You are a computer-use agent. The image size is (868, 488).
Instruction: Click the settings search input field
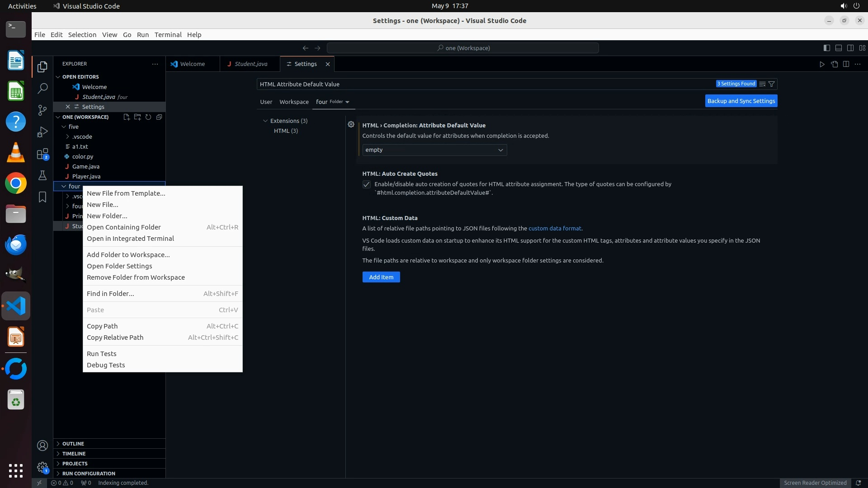pyautogui.click(x=484, y=84)
